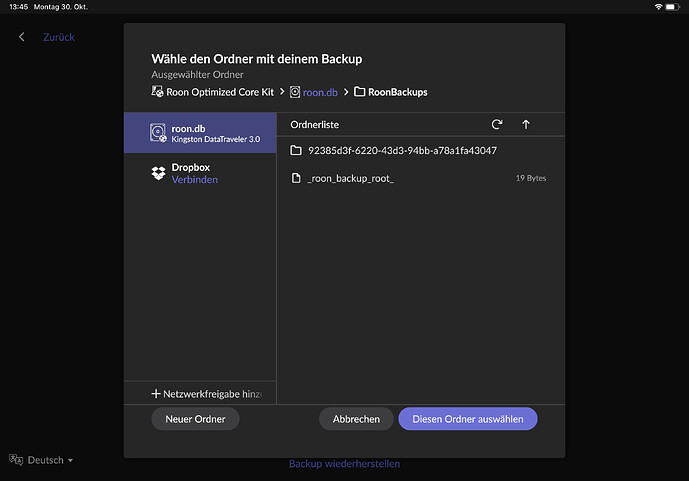Open the Deutsch language dropdown
Screen dimensions: 689x481
[x=50, y=460]
